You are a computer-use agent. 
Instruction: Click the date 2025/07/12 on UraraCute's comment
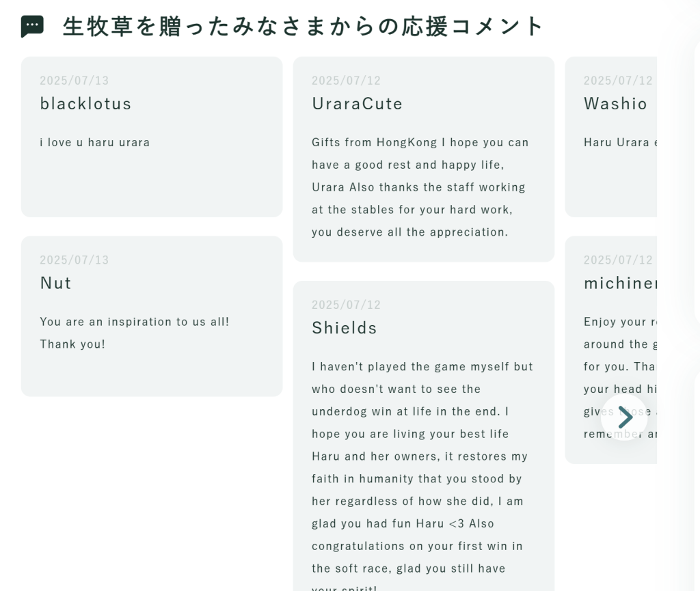click(x=346, y=80)
